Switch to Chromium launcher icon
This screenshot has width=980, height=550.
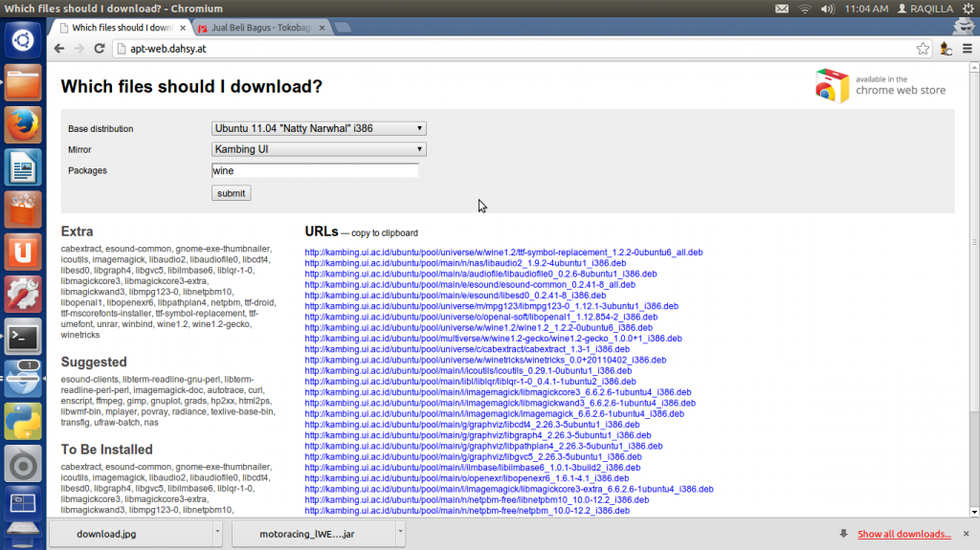pos(23,380)
